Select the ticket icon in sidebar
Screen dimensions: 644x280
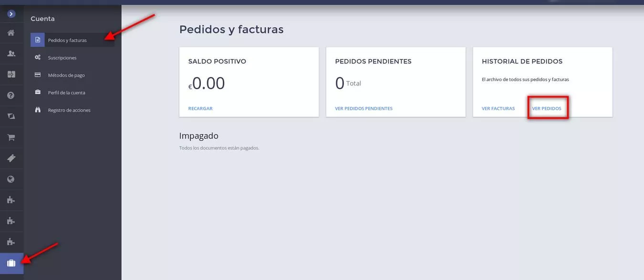[x=11, y=158]
